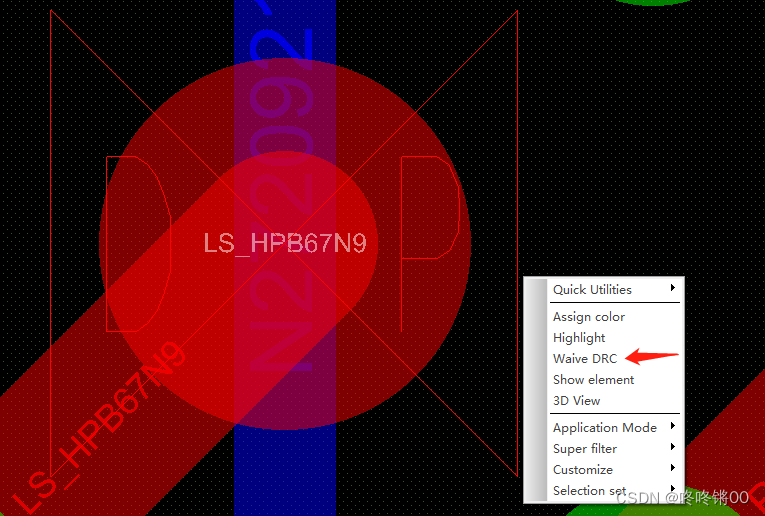The height and width of the screenshot is (516, 765).
Task: Choose Show element menu entry
Action: (614, 379)
